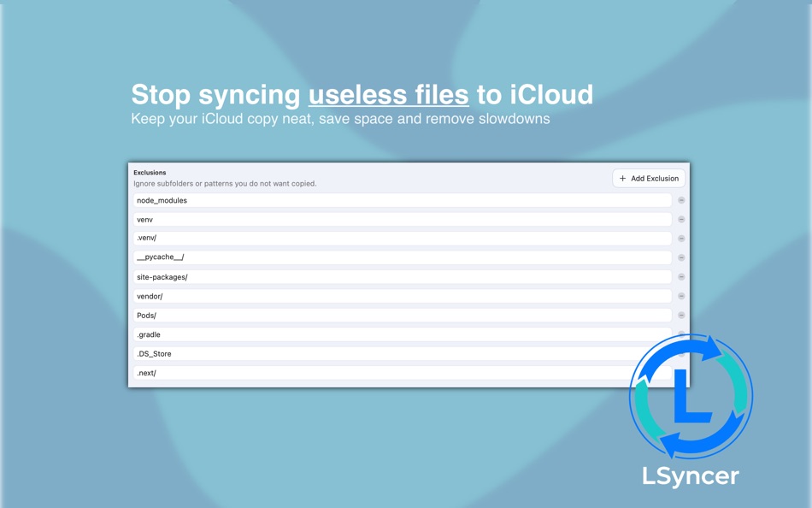Edit the site-packages/ exclusion field
Viewport: 812px width, 508px height.
coord(403,277)
